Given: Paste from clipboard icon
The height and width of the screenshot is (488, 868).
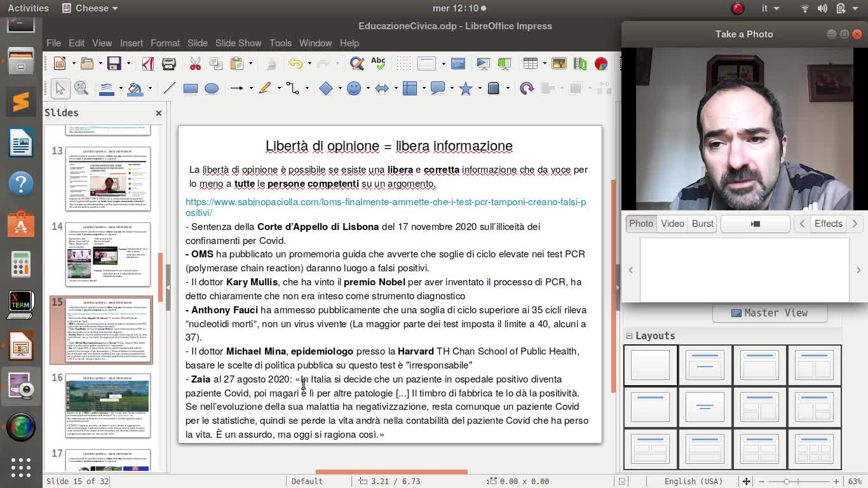Looking at the screenshot, I should tap(236, 64).
